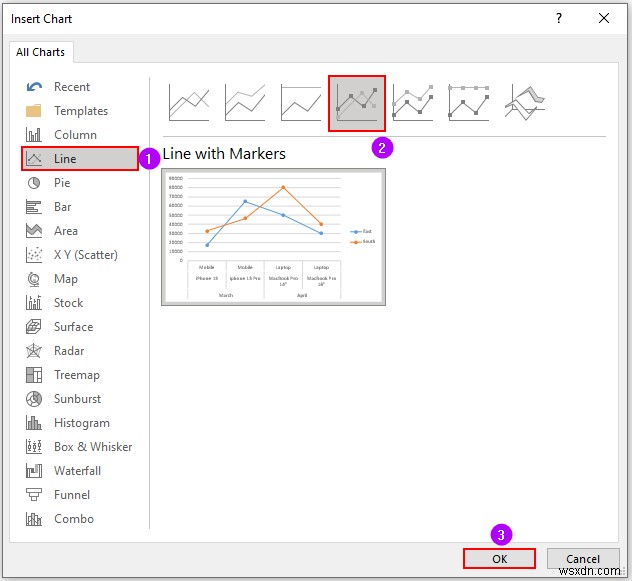Select the Map chart category icon
Screen dimensions: 632x581
[34, 279]
